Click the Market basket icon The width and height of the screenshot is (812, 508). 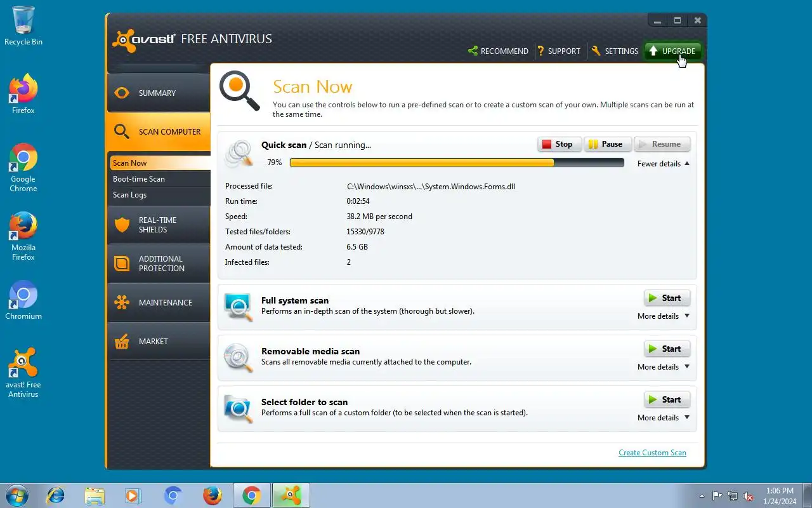(x=122, y=341)
